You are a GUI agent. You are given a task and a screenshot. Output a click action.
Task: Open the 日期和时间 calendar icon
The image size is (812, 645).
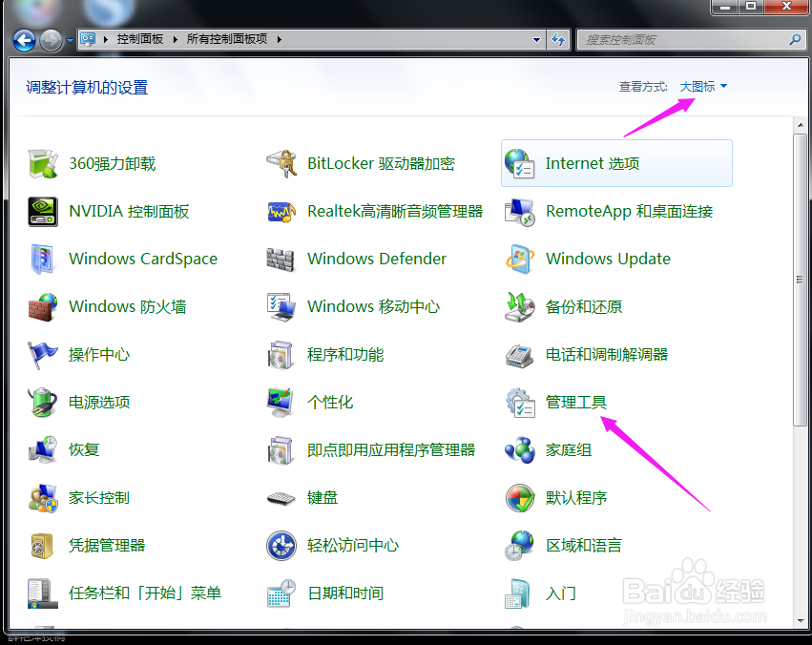click(281, 593)
